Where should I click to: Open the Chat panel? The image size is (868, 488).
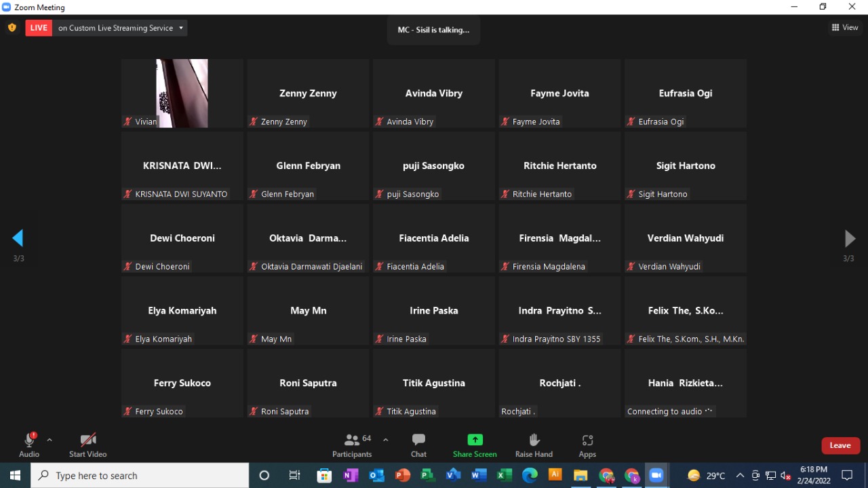pos(418,440)
